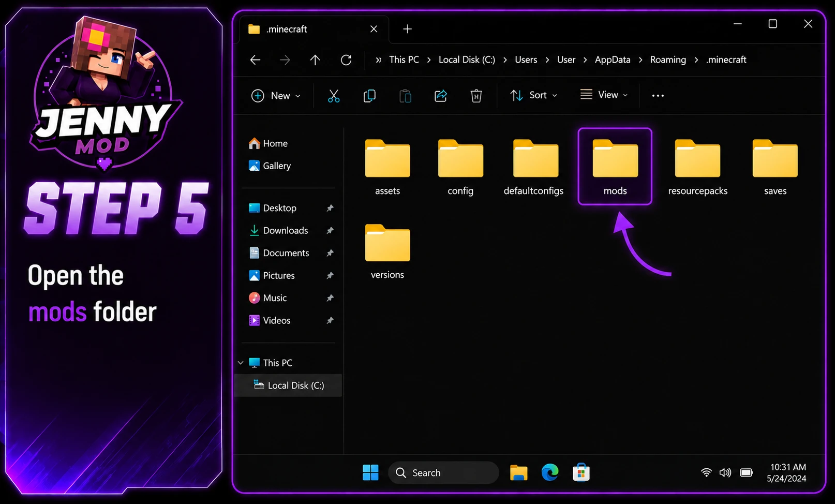Screen dimensions: 835x504
Task: Click the Copy icon in toolbar
Action: coord(369,96)
